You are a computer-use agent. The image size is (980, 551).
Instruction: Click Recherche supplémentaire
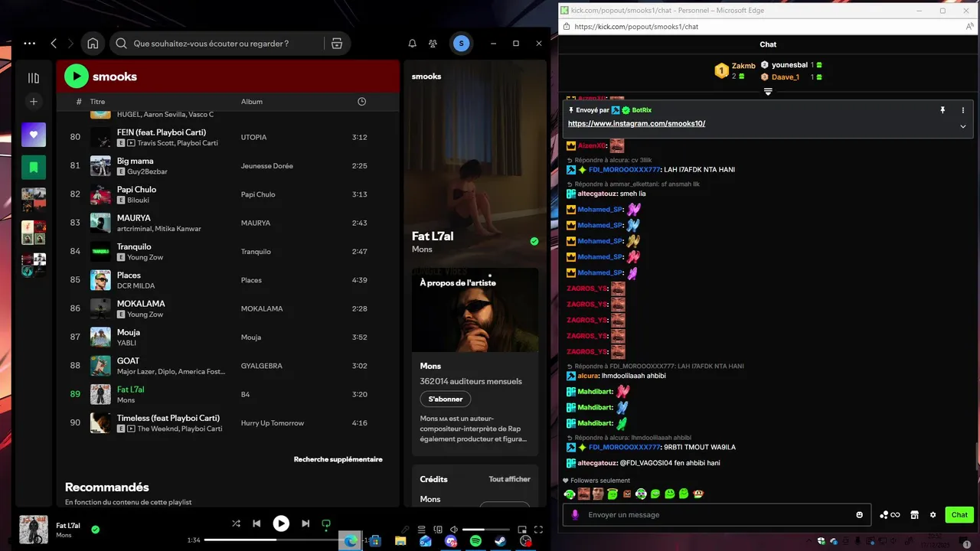pyautogui.click(x=338, y=459)
